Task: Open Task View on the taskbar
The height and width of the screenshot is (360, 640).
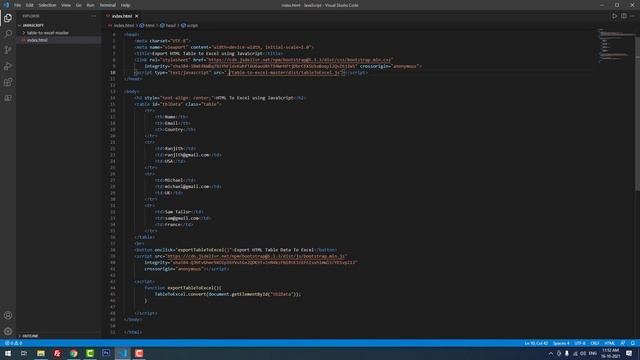Action: tap(24, 353)
